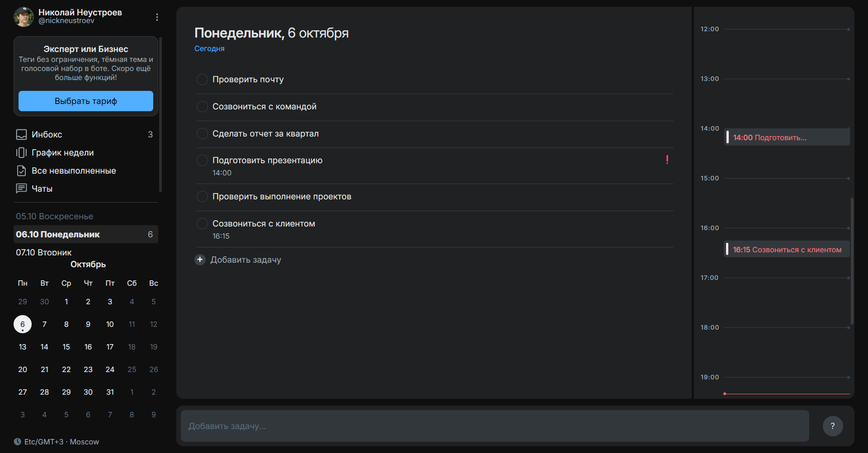Screen dimensions: 868x453
Task: Click the Сегодня link under the date
Action: (209, 49)
